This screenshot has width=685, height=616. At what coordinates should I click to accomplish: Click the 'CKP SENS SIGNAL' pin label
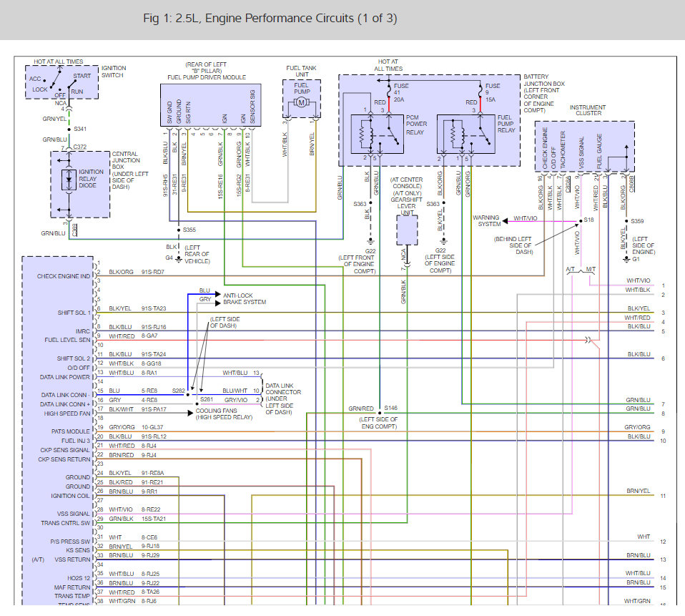point(64,450)
